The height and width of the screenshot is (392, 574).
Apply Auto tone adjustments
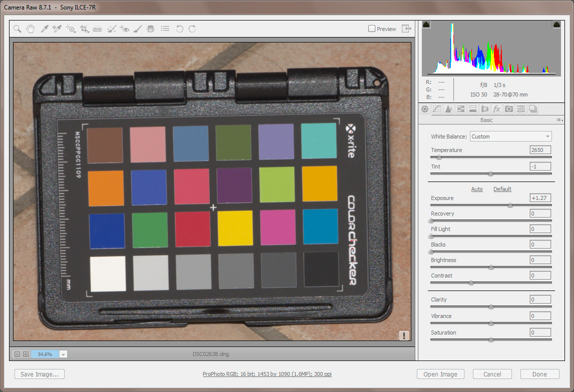476,189
